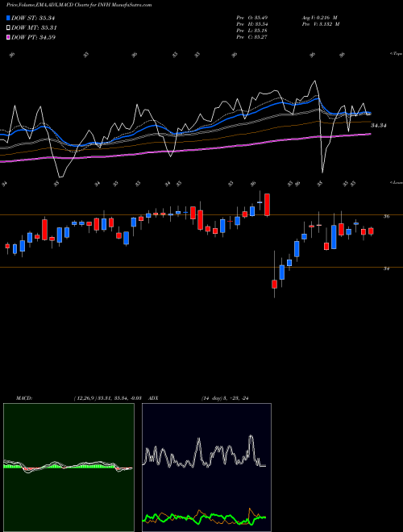Image resolution: width=403 pixels, height=532 pixels.
Task: Select the 'DOW MT: 35.31' legend text
Action: pos(34,28)
